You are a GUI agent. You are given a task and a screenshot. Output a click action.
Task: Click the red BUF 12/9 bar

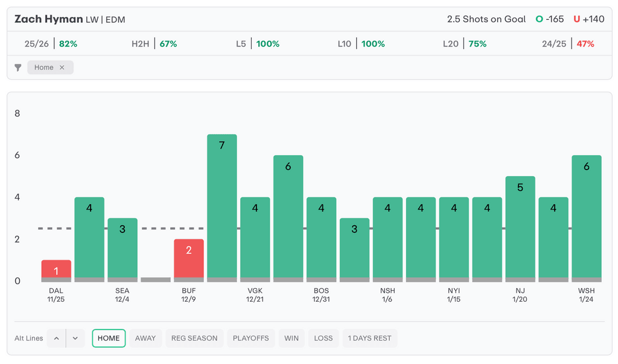(189, 260)
